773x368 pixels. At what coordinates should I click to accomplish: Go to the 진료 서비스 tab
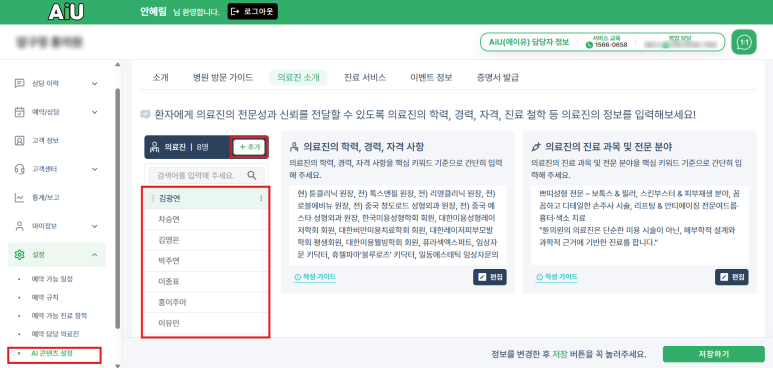[365, 77]
